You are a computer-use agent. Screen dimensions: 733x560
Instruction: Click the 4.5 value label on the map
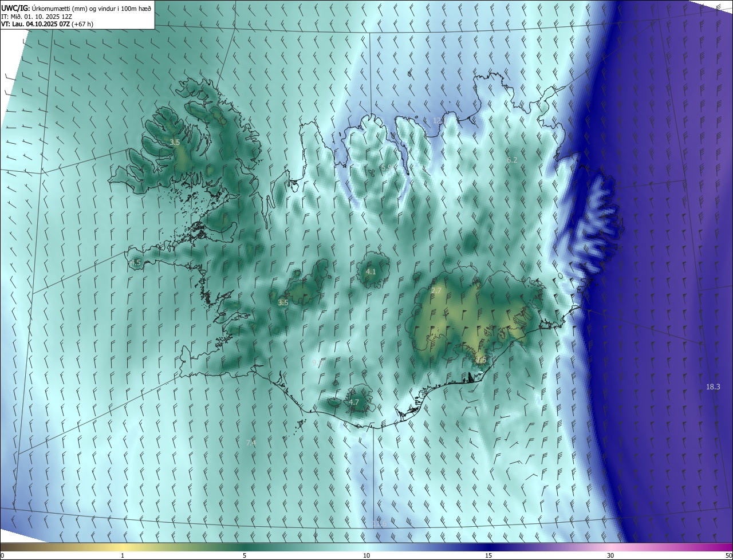136,263
